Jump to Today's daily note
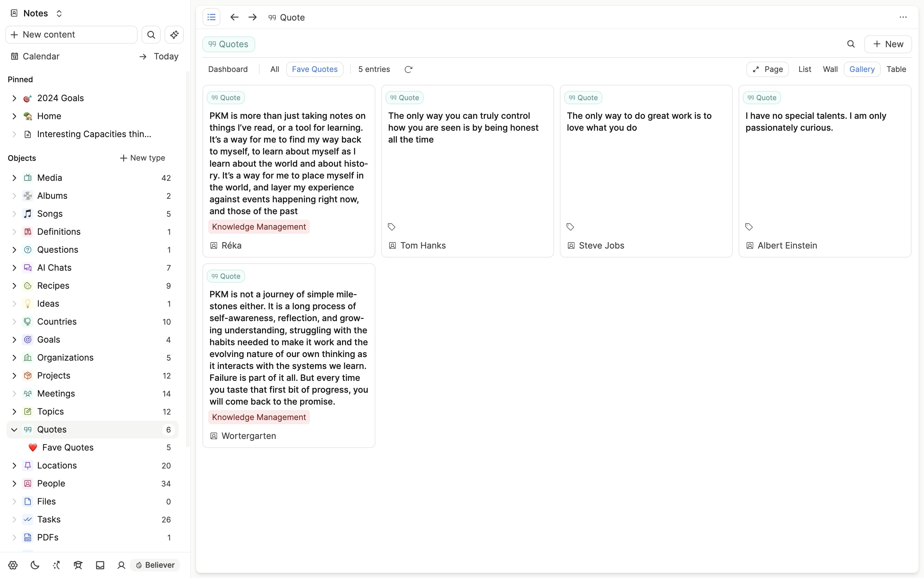 point(159,56)
